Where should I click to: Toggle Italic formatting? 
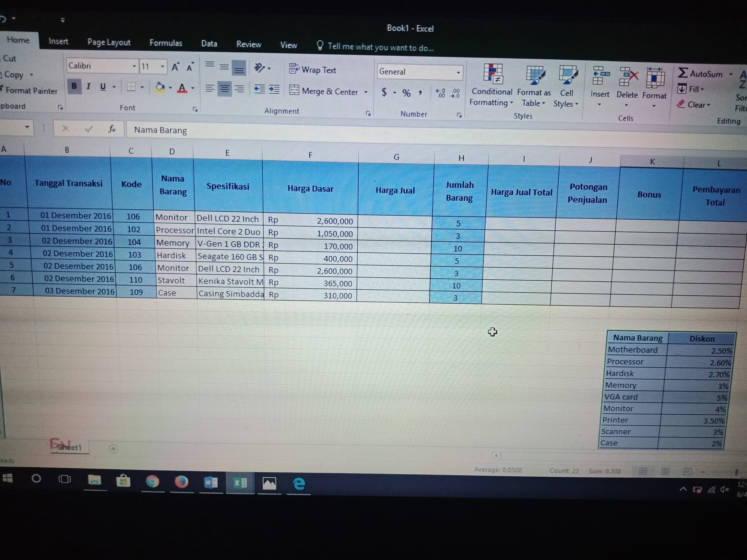click(x=89, y=87)
